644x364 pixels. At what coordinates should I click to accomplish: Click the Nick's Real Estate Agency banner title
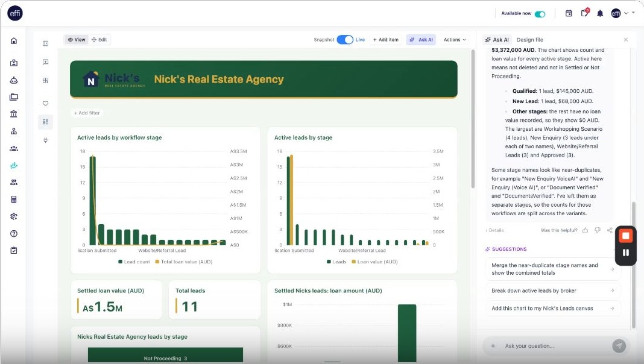click(x=219, y=79)
